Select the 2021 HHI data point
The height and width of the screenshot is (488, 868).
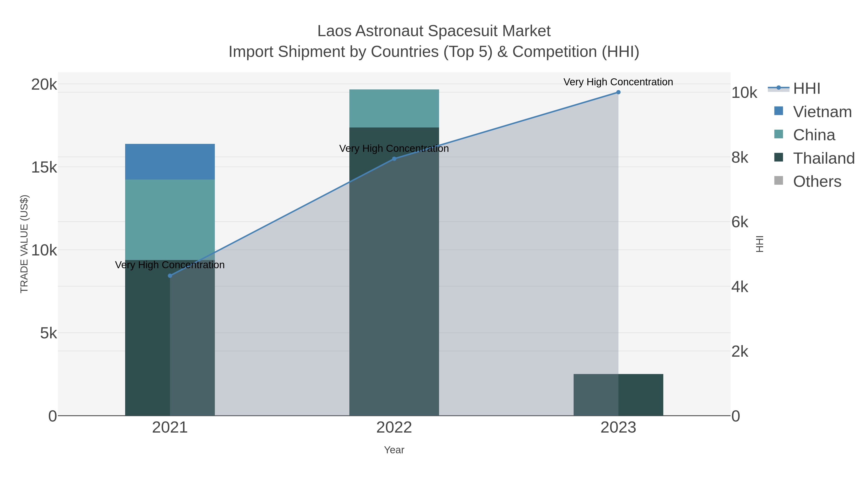(170, 276)
